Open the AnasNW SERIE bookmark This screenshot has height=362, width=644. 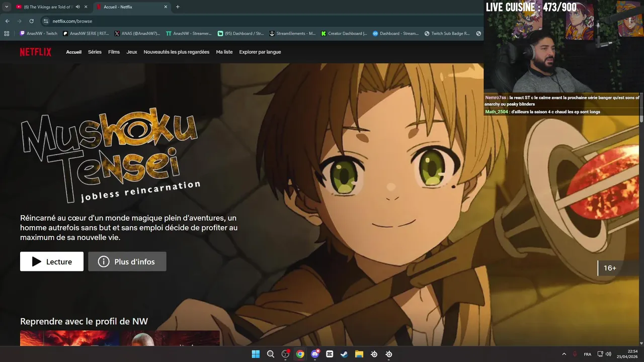(x=86, y=34)
